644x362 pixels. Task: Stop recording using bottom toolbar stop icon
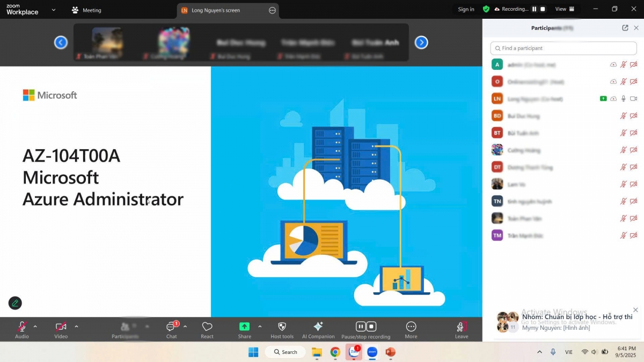tap(371, 327)
